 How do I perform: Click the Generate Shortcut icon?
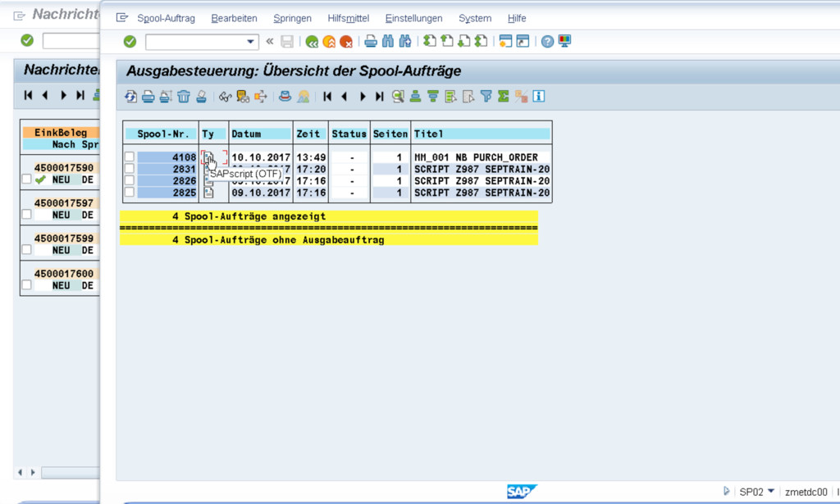click(x=523, y=41)
